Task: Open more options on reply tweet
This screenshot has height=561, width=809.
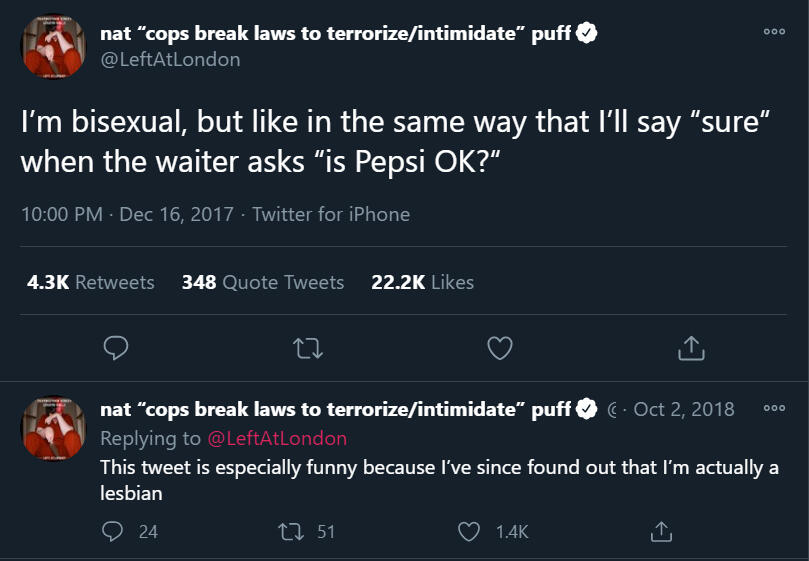Action: pos(774,408)
